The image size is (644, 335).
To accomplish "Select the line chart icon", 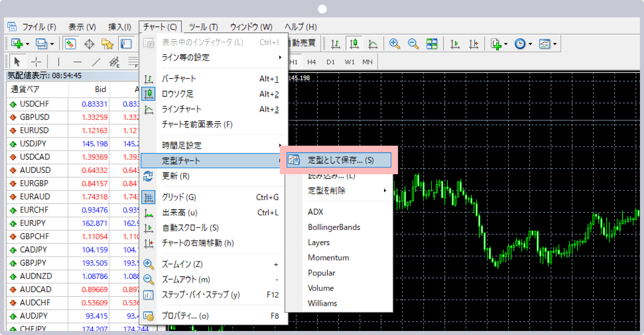I will pyautogui.click(x=372, y=43).
